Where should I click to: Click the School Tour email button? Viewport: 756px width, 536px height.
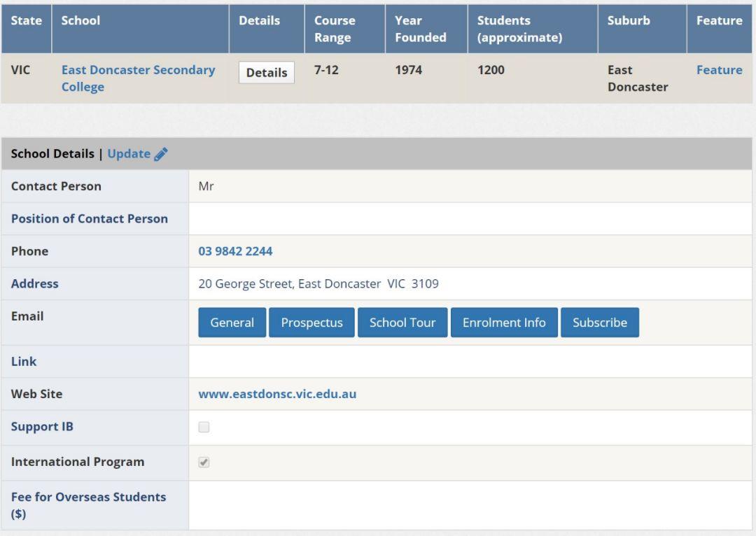tap(402, 323)
